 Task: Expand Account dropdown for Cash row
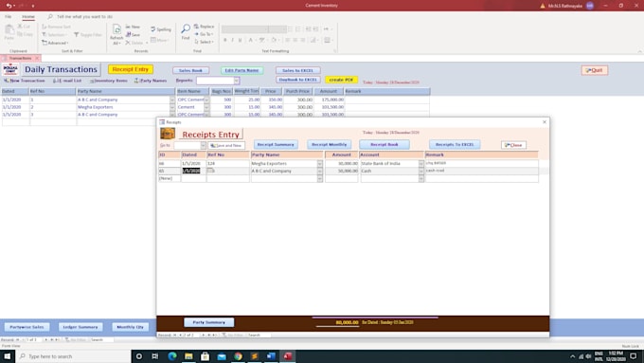coord(421,171)
